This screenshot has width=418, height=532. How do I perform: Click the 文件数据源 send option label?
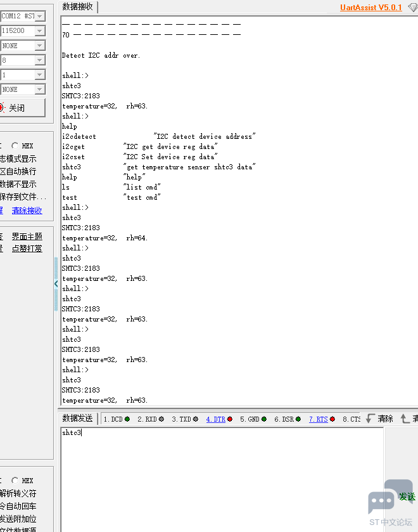18,529
